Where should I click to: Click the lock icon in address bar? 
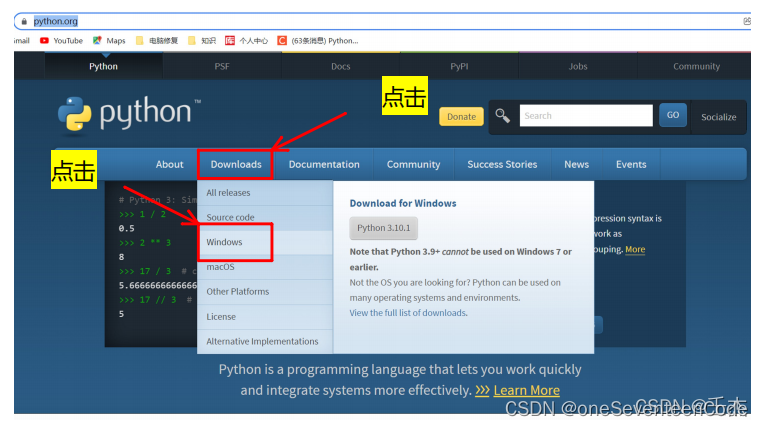[x=24, y=21]
